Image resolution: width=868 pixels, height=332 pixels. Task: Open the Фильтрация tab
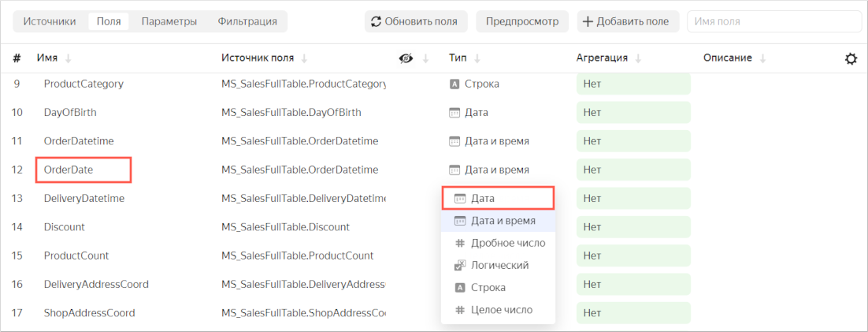[247, 21]
